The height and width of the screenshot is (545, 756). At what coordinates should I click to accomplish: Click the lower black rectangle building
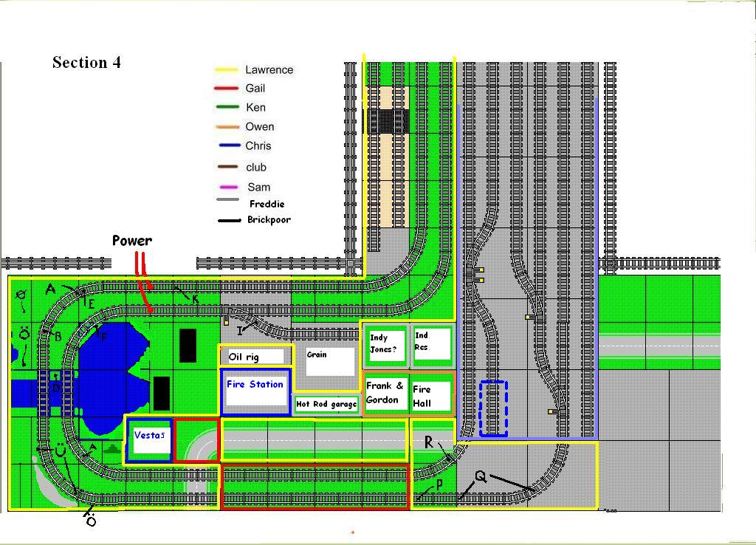pyautogui.click(x=161, y=393)
